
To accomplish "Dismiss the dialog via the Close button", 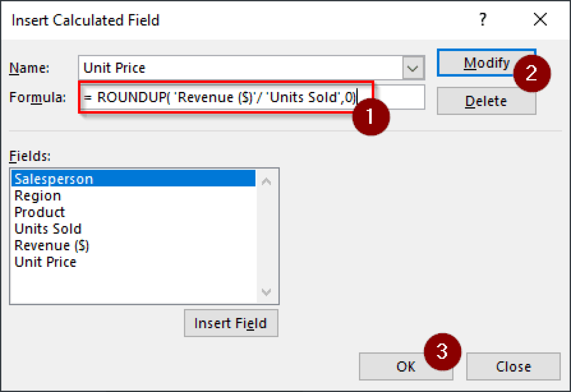I will click(x=513, y=367).
